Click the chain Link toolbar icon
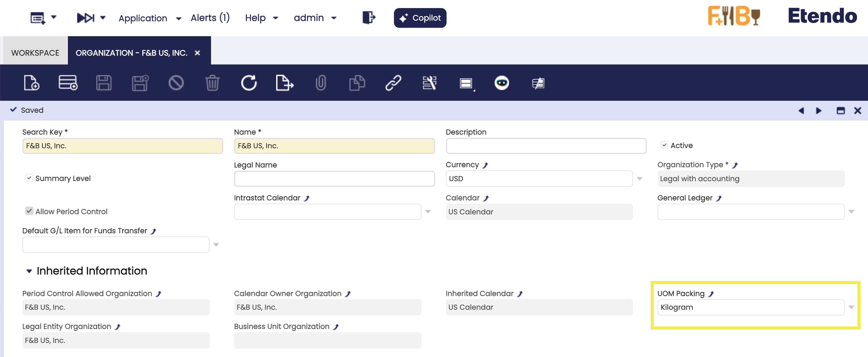This screenshot has width=868, height=357. 393,83
